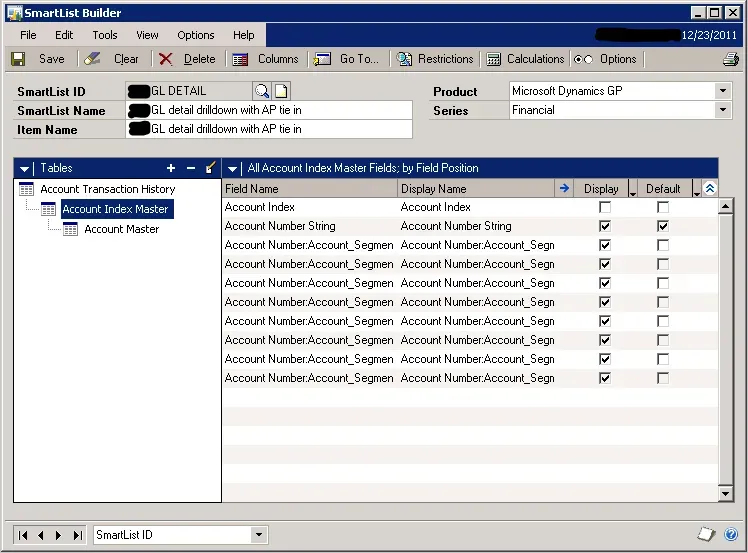
Task: Go to the first record arrow
Action: (x=24, y=535)
